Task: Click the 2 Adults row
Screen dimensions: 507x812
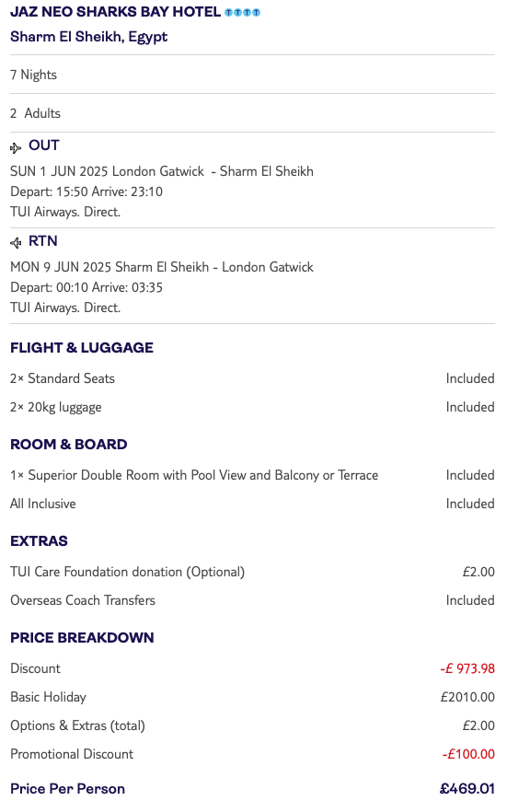Action: click(x=252, y=113)
